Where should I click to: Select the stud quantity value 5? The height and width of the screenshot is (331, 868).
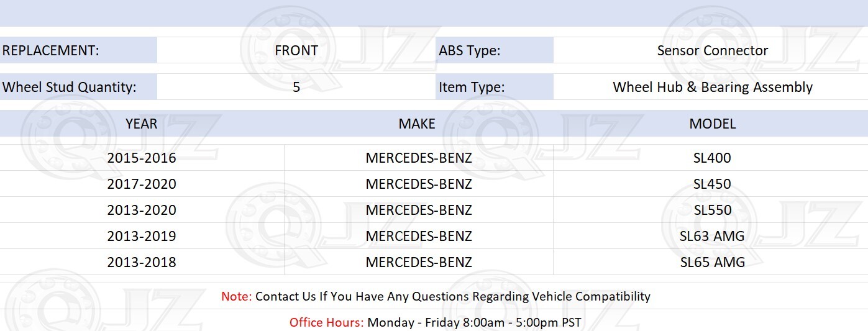click(296, 87)
